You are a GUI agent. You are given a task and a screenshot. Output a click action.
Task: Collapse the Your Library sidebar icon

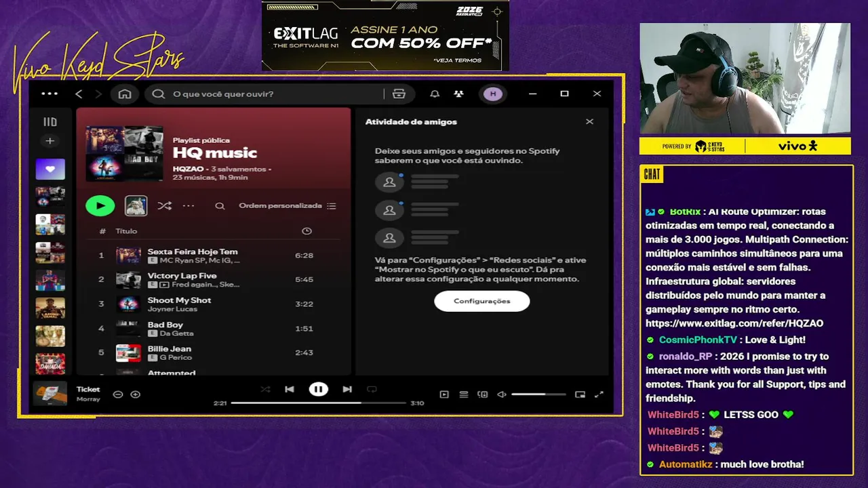tap(50, 122)
